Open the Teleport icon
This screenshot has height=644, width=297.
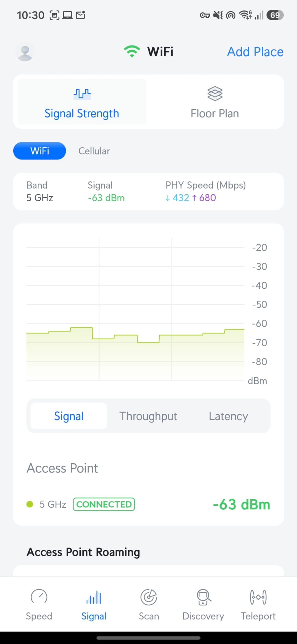258,597
